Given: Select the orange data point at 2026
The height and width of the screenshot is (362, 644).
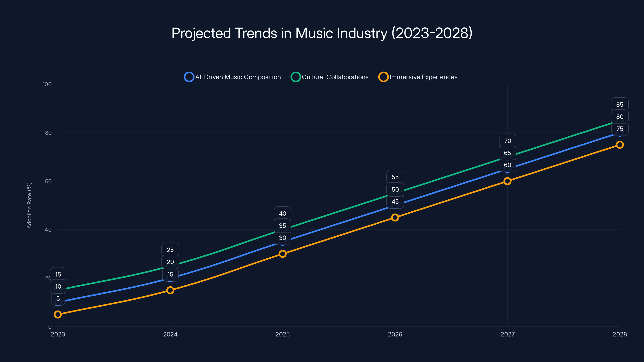Looking at the screenshot, I should pyautogui.click(x=395, y=217).
